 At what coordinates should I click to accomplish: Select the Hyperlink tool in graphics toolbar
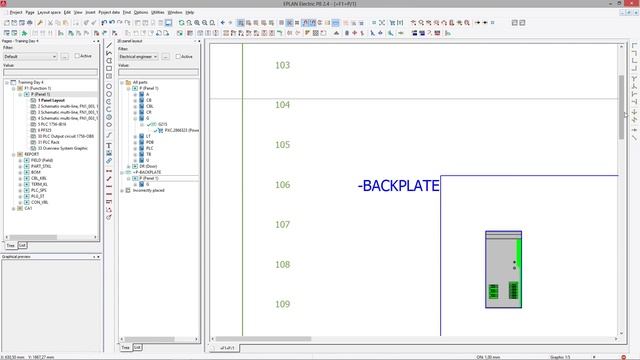(109, 161)
